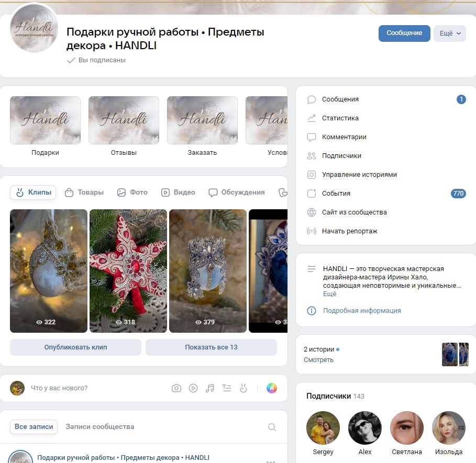The width and height of the screenshot is (476, 463).
Task: Click the info circle icon
Action: click(312, 310)
